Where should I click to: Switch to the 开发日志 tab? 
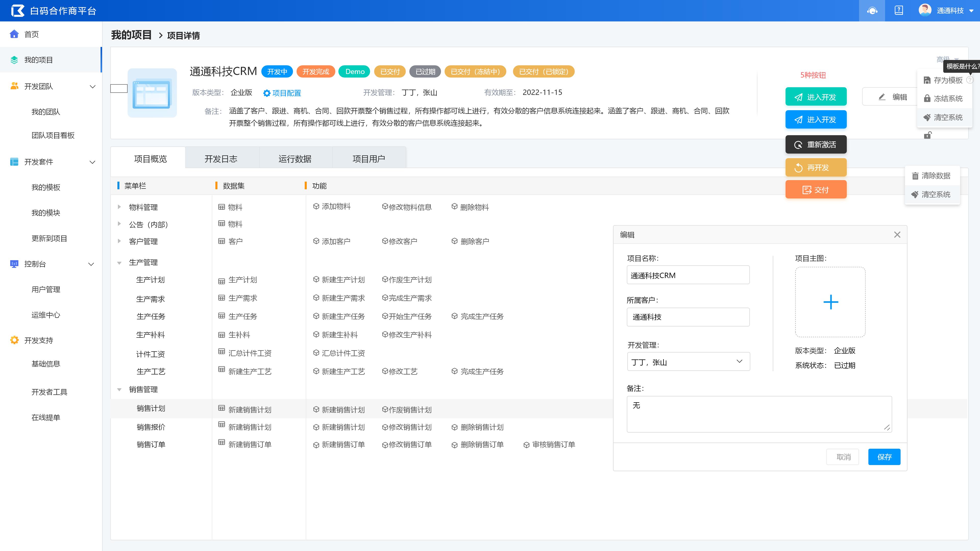222,158
